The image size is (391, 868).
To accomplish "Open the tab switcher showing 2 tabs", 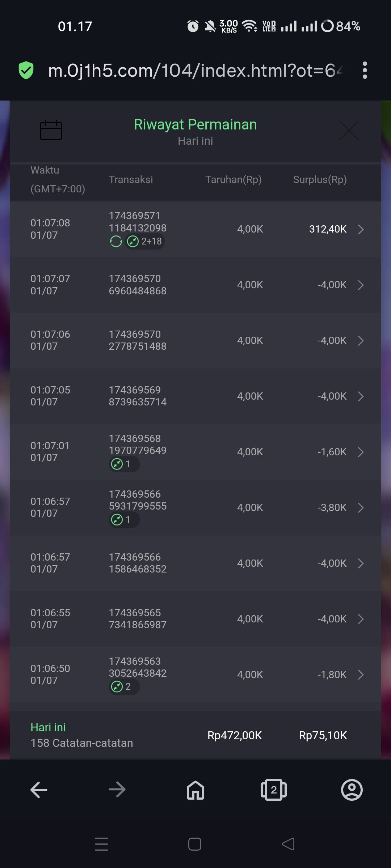I will coord(274,790).
